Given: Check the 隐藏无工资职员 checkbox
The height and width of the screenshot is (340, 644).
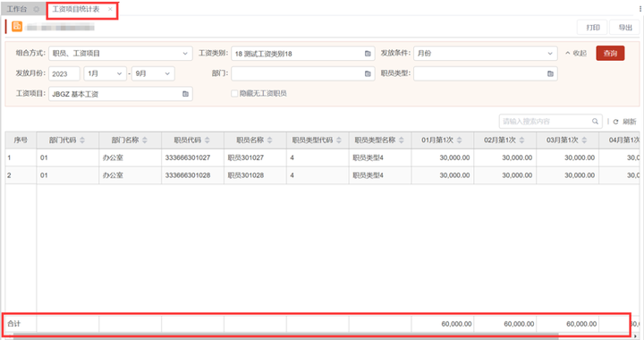Looking at the screenshot, I should coord(234,94).
